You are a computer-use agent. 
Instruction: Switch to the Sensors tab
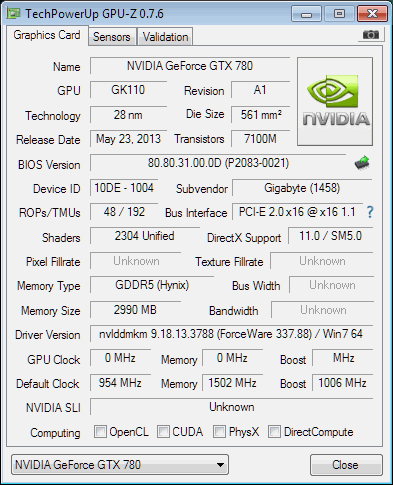tap(112, 37)
